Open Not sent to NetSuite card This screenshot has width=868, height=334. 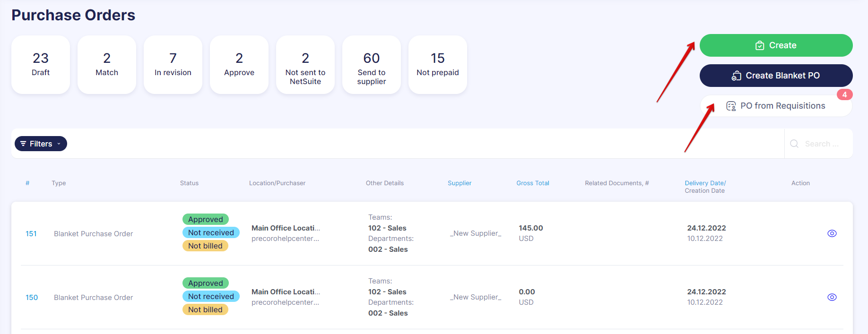(305, 65)
